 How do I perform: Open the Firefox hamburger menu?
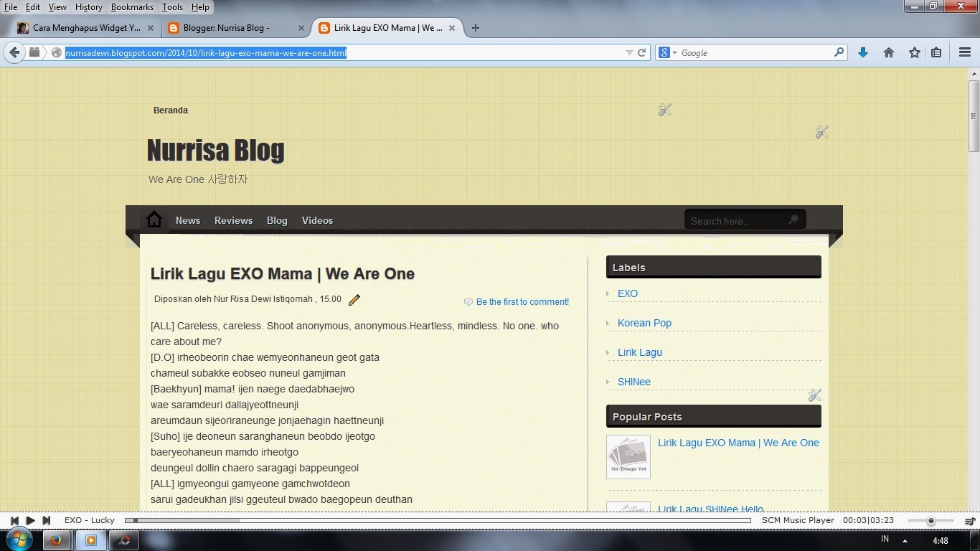[964, 52]
